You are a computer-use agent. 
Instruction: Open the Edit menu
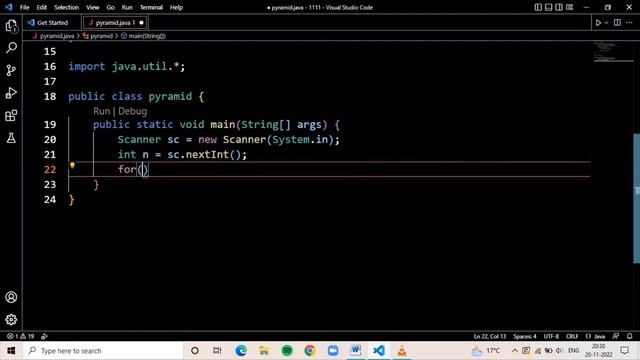click(42, 7)
